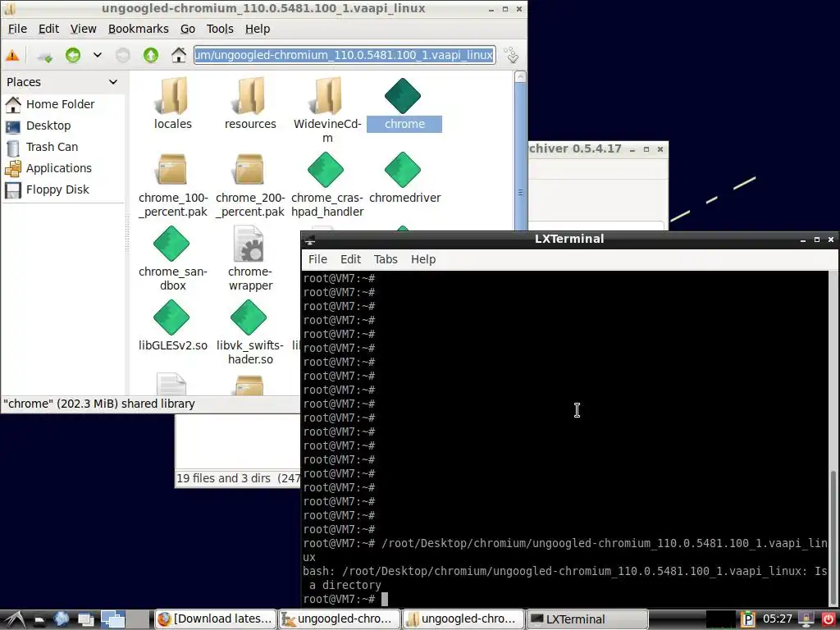This screenshot has height=630, width=840.
Task: Open the file manager View menu
Action: (83, 29)
